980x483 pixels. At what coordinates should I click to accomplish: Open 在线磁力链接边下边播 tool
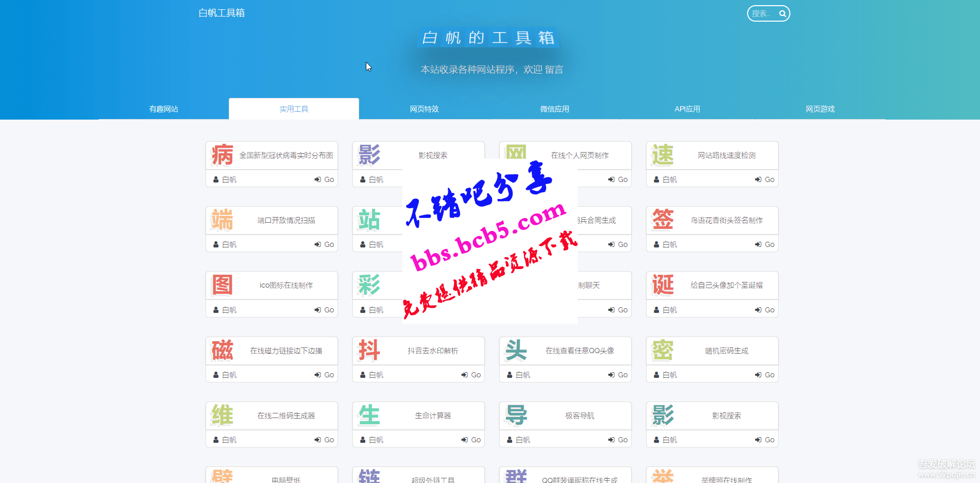[x=286, y=351]
